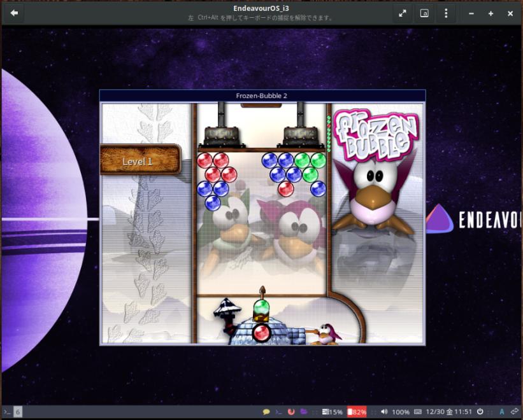Viewport: 523px width, 420px height.
Task: Launch Firefox from the status bar
Action: click(291, 412)
